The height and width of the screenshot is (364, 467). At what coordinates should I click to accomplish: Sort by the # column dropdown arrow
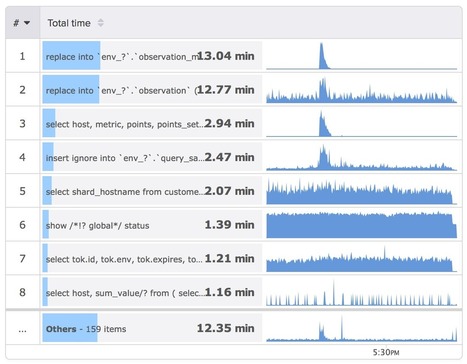[27, 23]
